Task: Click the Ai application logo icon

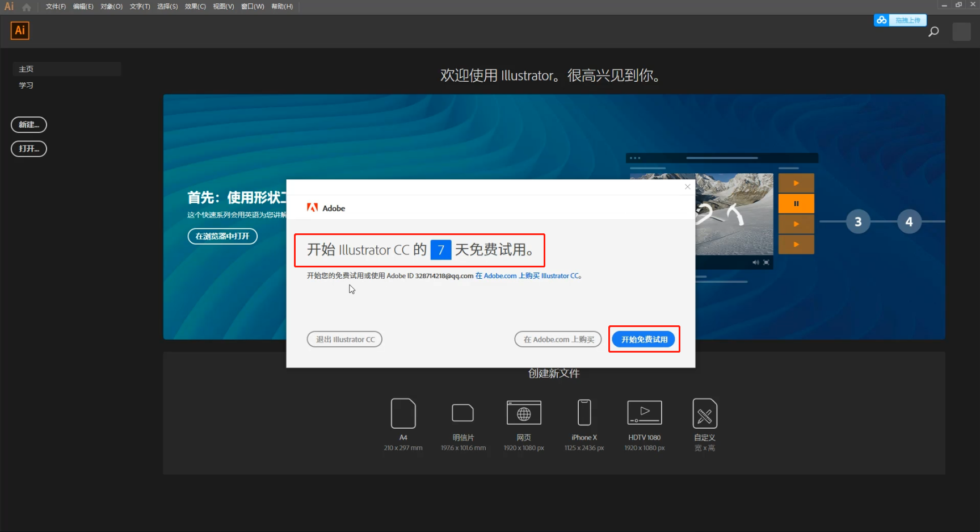Action: click(x=20, y=31)
